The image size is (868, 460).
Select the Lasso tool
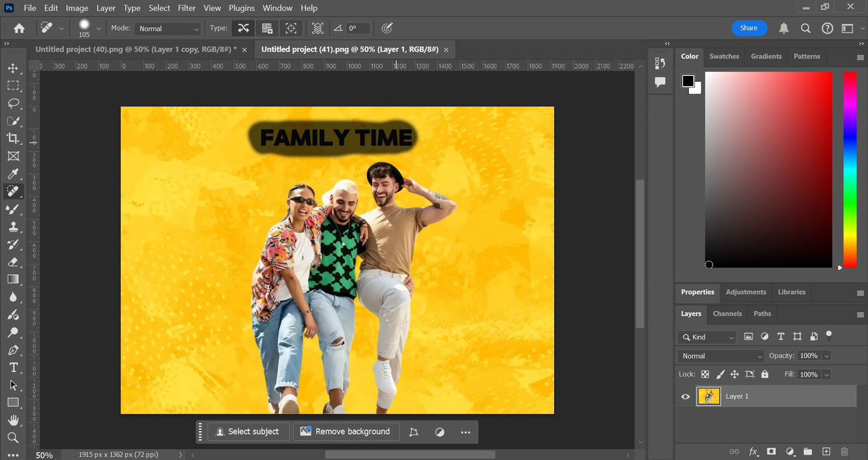(x=13, y=104)
